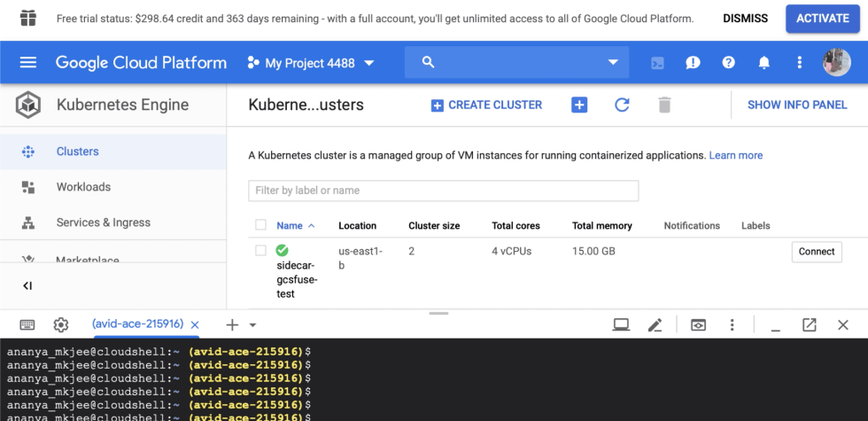Open the sidecar-gcsfuse-test cluster name
This screenshot has width=868, height=421.
pyautogui.click(x=297, y=279)
